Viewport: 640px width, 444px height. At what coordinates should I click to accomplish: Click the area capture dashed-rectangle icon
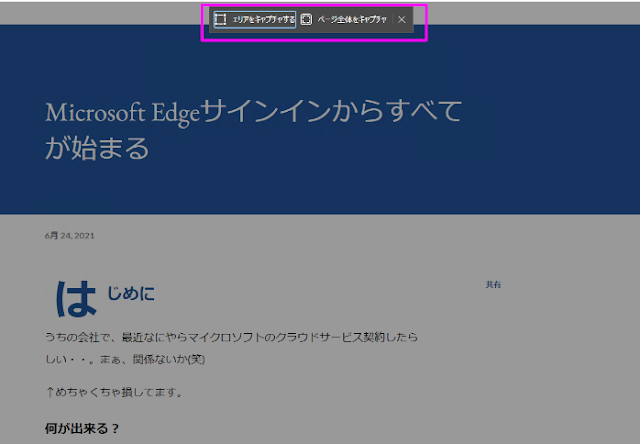click(220, 19)
